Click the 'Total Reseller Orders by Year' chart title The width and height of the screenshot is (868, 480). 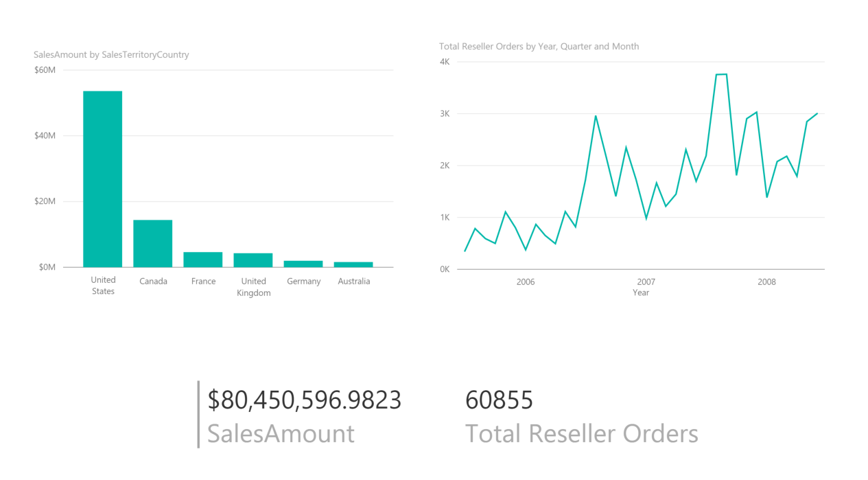tap(539, 46)
